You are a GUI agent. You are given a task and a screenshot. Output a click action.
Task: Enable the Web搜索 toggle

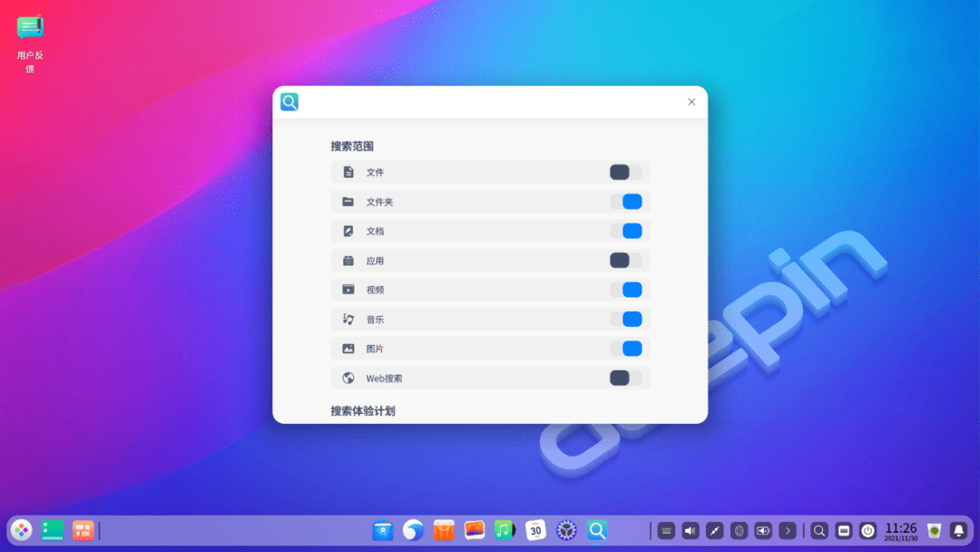click(625, 378)
